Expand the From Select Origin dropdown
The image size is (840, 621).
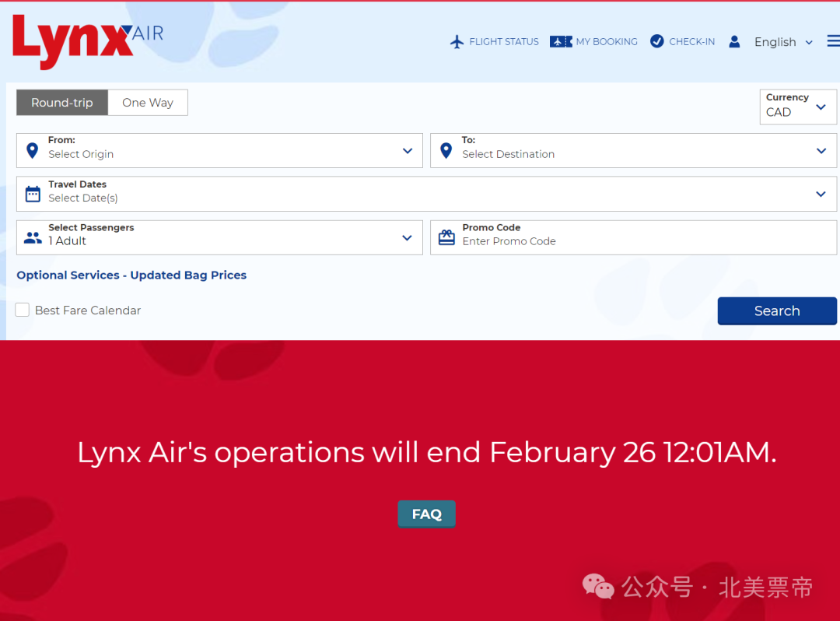coord(219,150)
